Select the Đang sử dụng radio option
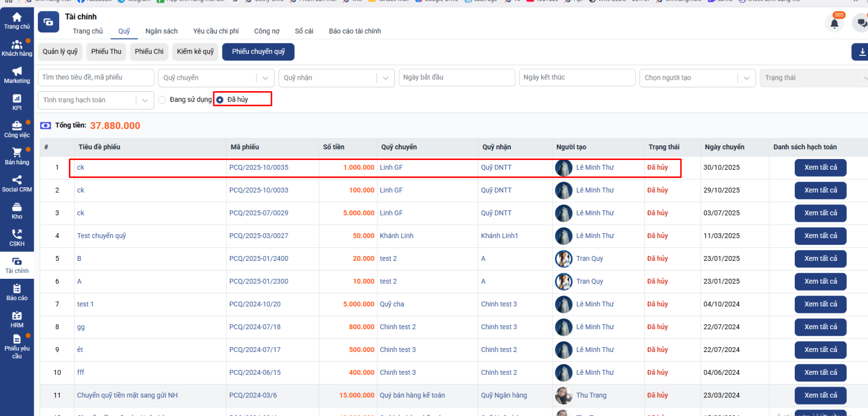 pyautogui.click(x=162, y=100)
